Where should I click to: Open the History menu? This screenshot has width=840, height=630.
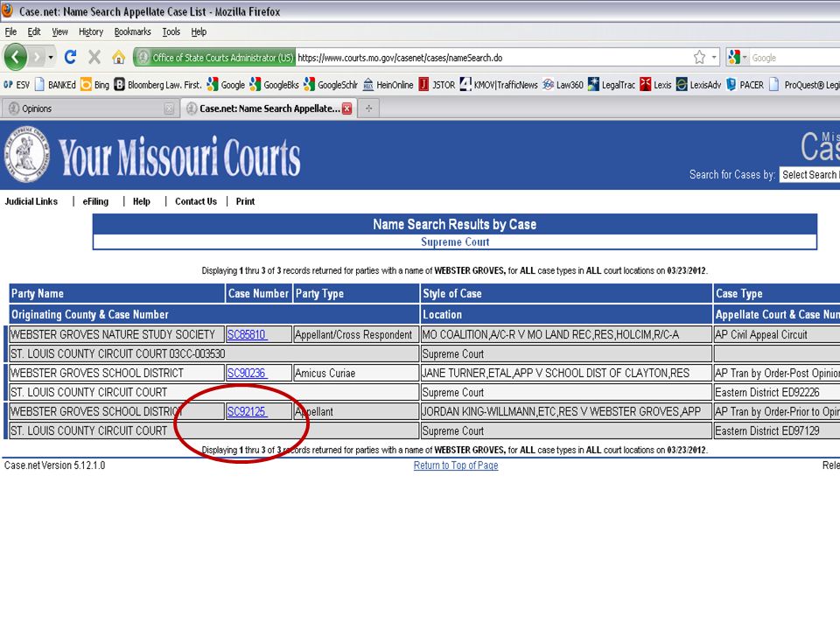90,31
